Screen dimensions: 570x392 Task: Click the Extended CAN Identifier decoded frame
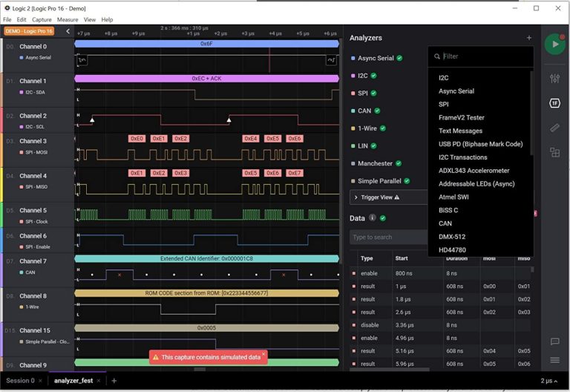tap(206, 258)
